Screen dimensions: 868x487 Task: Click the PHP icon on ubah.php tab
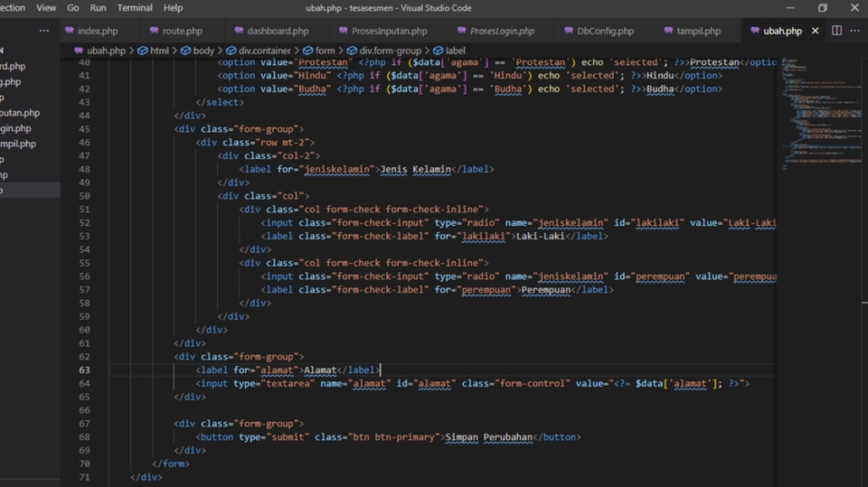[x=755, y=31]
